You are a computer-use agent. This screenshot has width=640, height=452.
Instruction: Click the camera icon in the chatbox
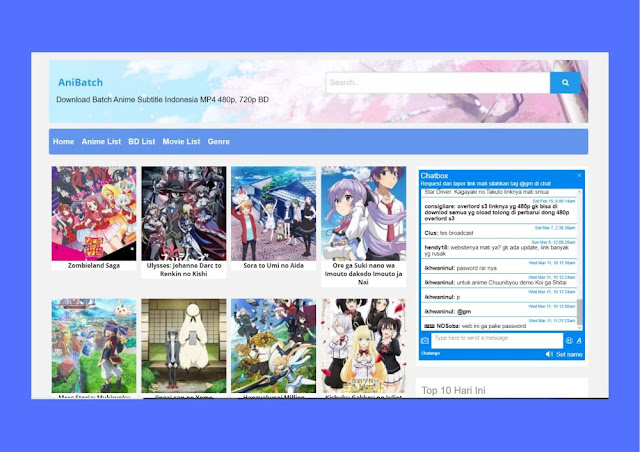pyautogui.click(x=425, y=341)
